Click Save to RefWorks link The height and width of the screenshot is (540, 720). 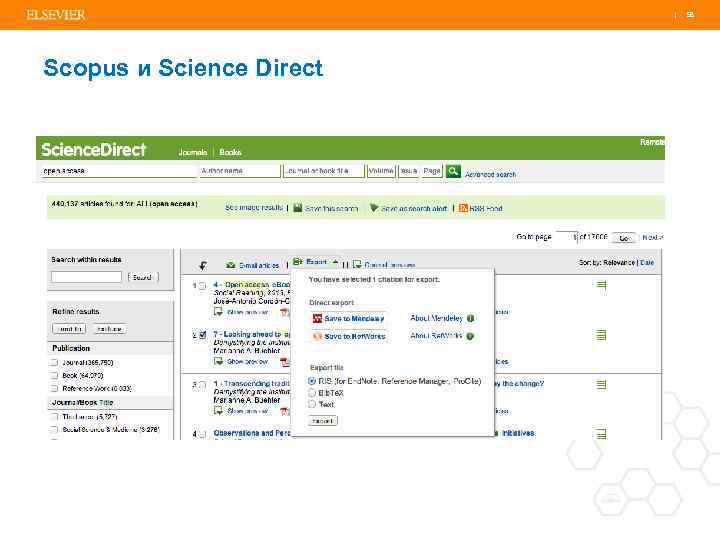pyautogui.click(x=354, y=336)
